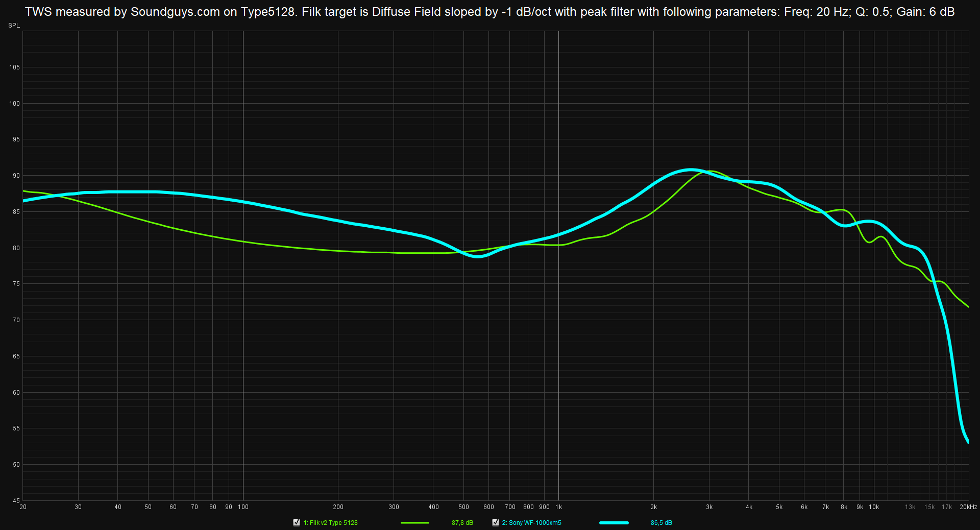
Task: Click the SPL axis label
Action: point(14,26)
